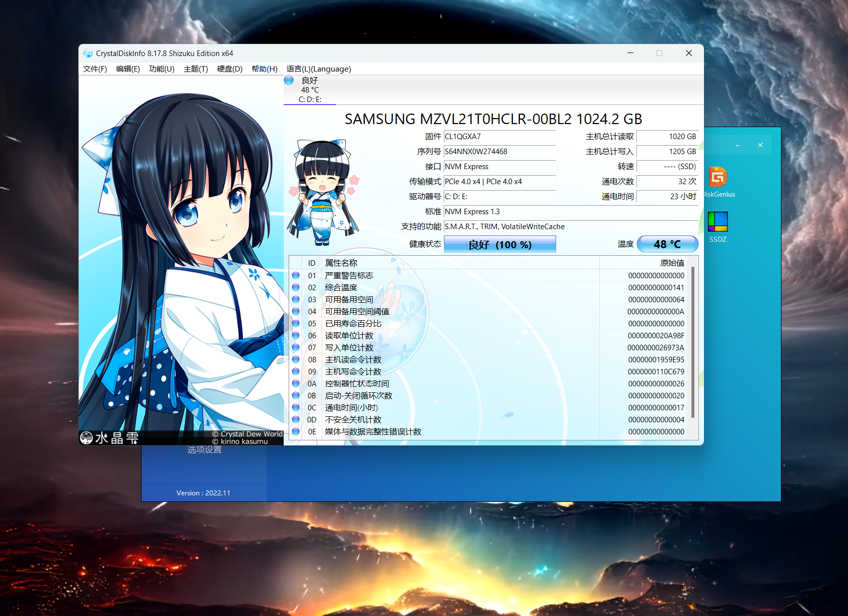Minimize the background blue window
Image resolution: width=848 pixels, height=616 pixels.
737,145
